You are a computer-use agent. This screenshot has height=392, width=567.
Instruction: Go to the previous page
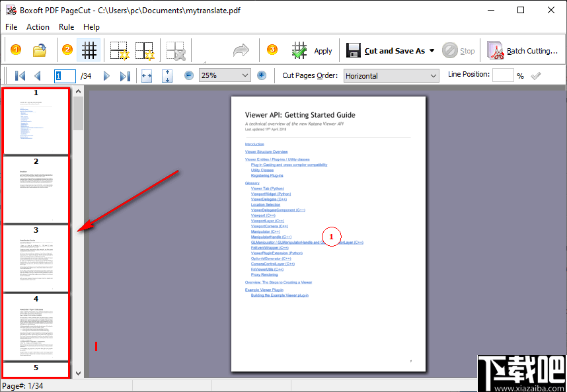click(x=38, y=75)
